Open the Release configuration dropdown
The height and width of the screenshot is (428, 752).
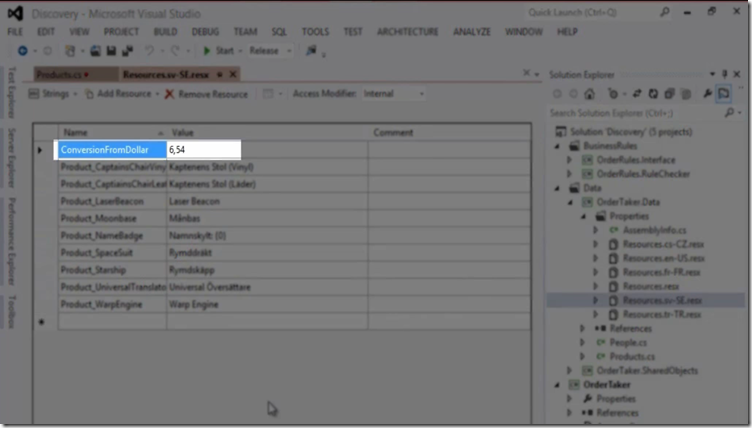(289, 51)
